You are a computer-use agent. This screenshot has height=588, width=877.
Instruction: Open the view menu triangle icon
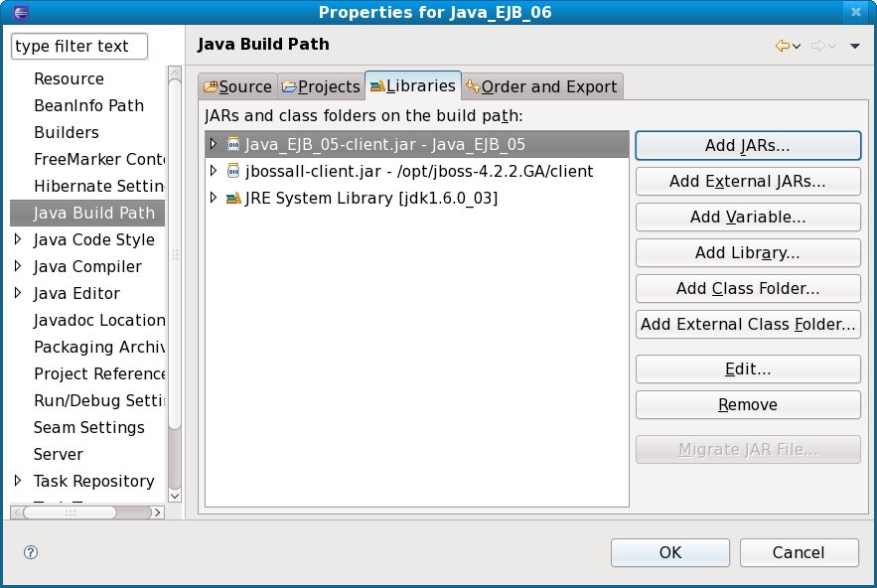click(854, 46)
